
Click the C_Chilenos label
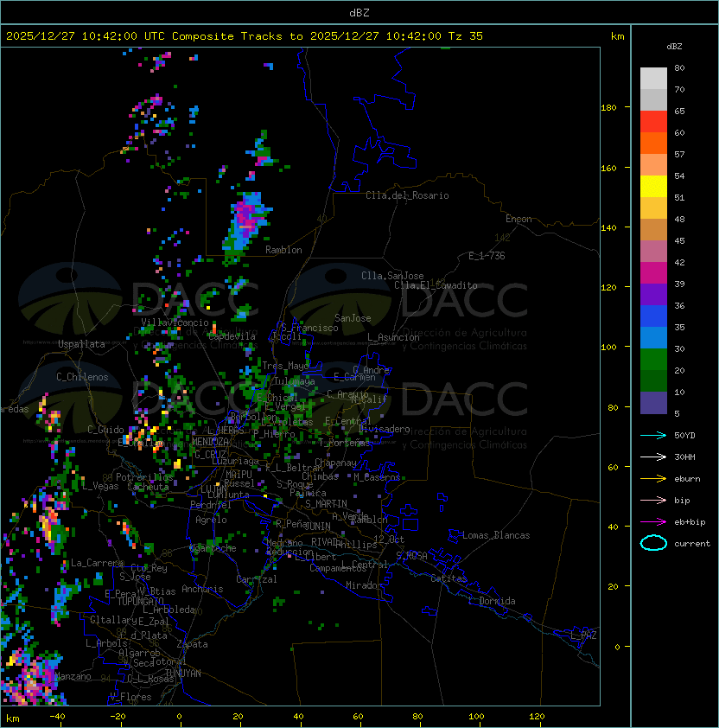[82, 377]
